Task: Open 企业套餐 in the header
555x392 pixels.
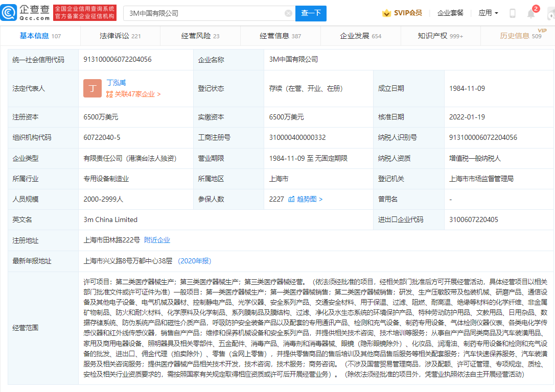Action: tap(450, 13)
